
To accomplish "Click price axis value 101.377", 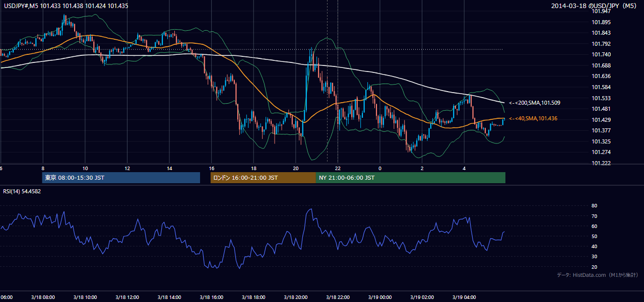I will [x=601, y=130].
